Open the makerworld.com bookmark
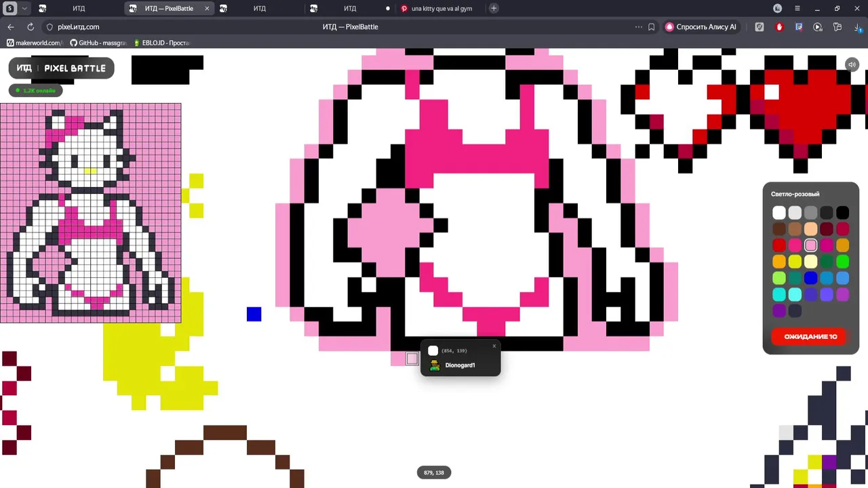 point(35,43)
